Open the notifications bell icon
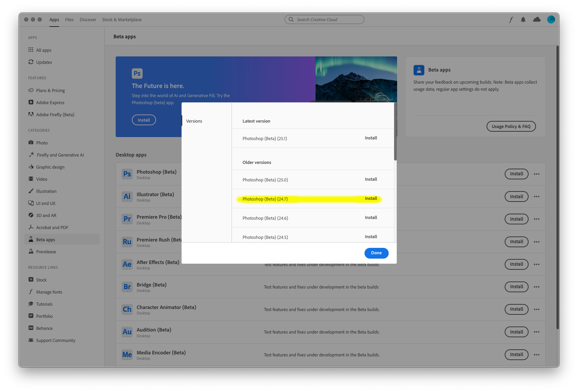The height and width of the screenshot is (392, 578). click(x=523, y=19)
